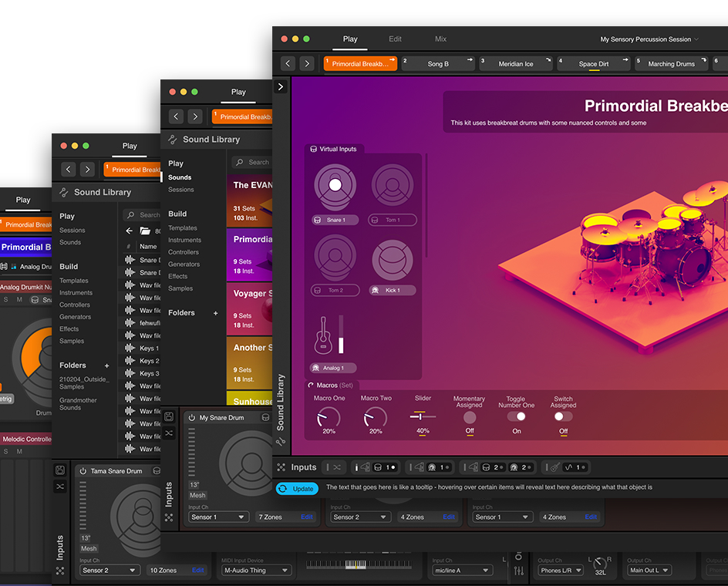
Task: Open the Grandmother Sounds folder
Action: coord(78,403)
